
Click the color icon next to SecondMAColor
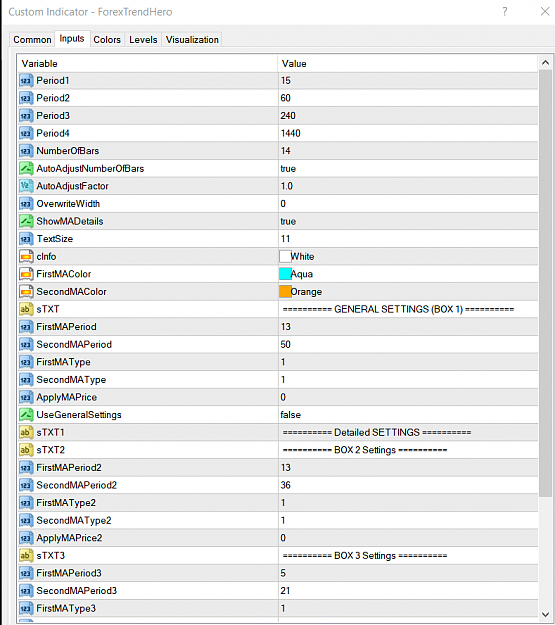tap(26, 292)
